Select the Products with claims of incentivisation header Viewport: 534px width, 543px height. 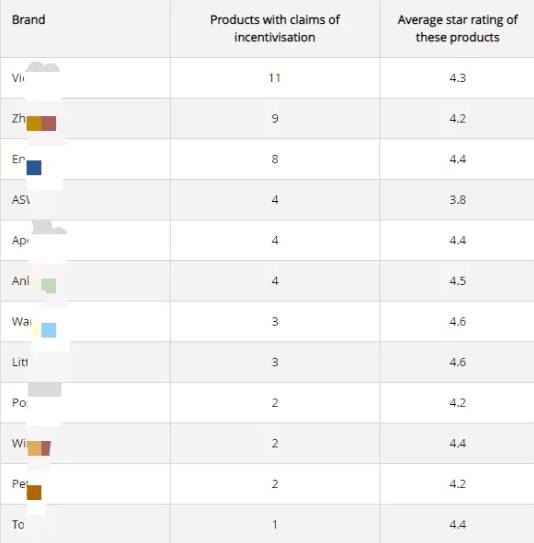[275, 29]
